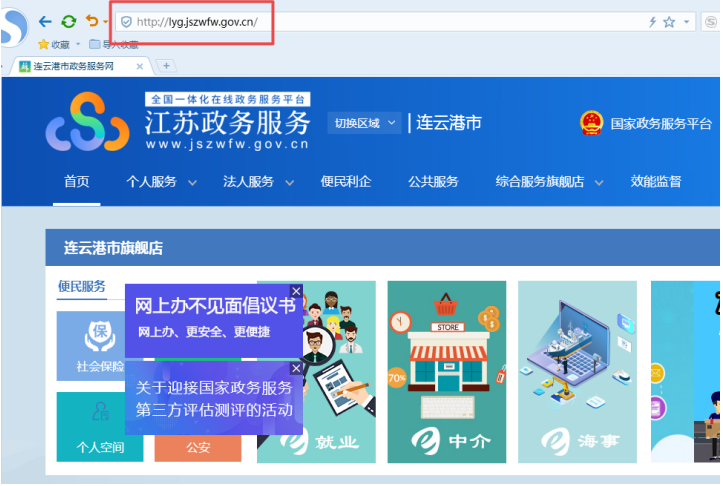The image size is (723, 486).
Task: Open the 海事 maritime card
Action: tap(577, 372)
